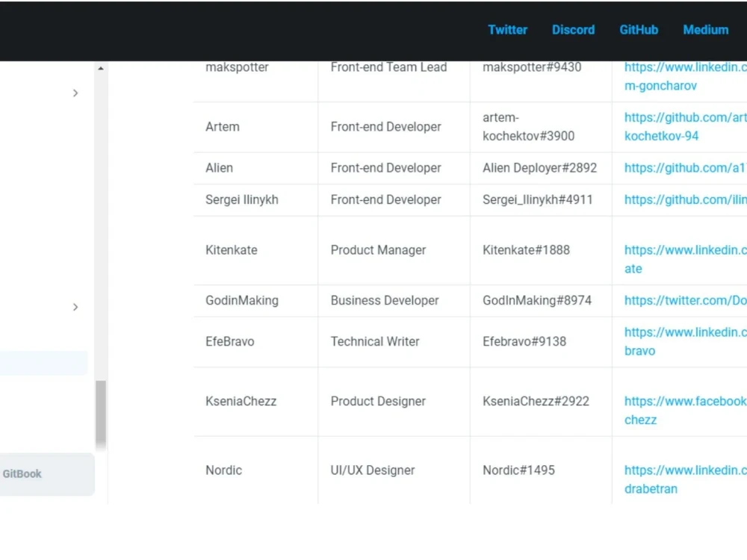Click the sidebar scrollbar thumb
Viewport: 747px width, 560px height.
tap(101, 414)
